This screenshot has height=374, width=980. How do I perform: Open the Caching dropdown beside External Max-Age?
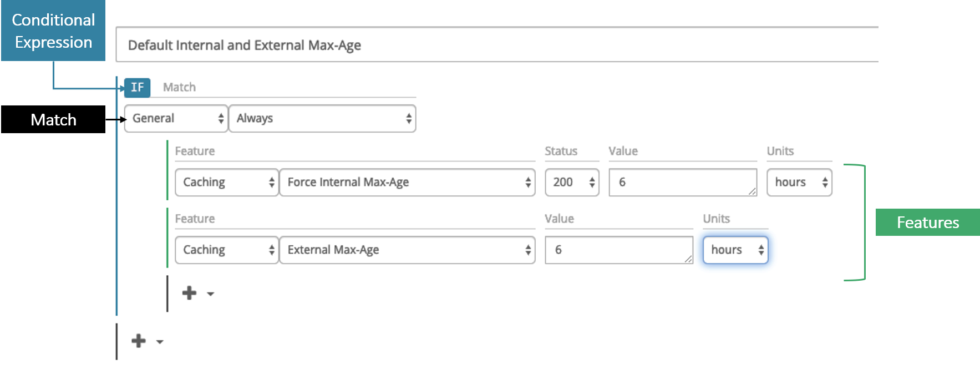tap(227, 250)
